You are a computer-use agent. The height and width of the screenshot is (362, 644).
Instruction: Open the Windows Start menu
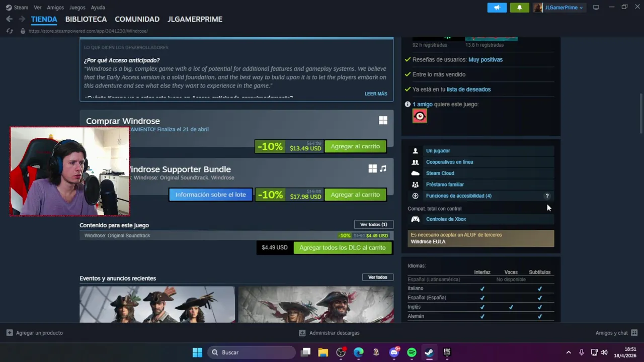(x=197, y=352)
